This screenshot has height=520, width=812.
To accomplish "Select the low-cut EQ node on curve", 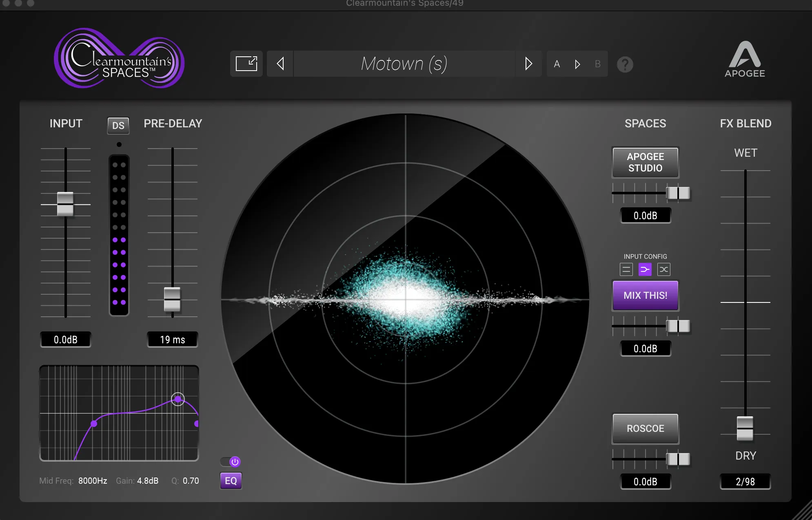I will point(94,424).
